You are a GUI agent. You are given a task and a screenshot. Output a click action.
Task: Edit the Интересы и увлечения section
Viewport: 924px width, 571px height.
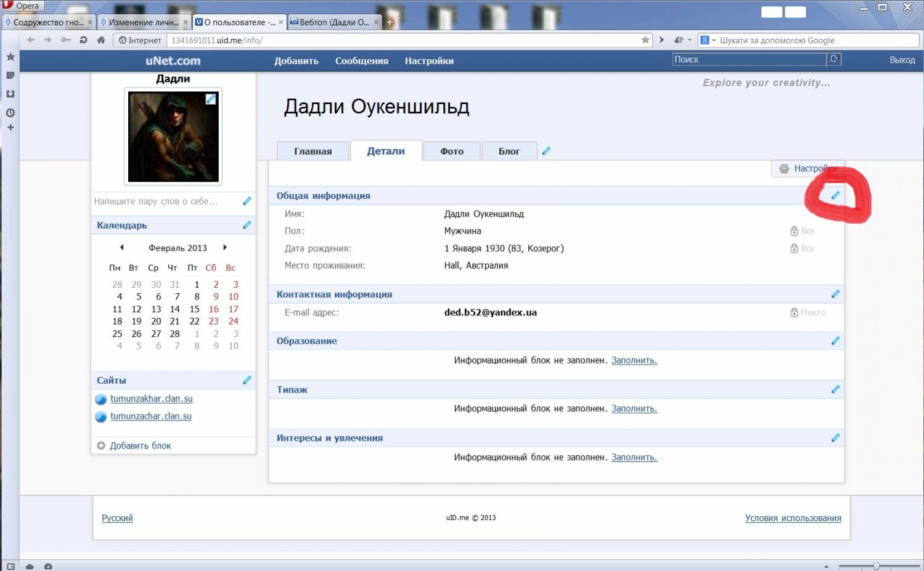click(835, 437)
